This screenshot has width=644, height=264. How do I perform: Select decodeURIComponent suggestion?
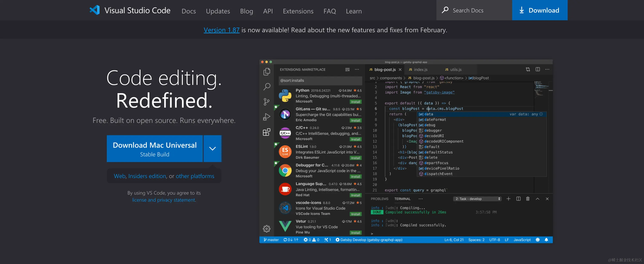click(481, 141)
